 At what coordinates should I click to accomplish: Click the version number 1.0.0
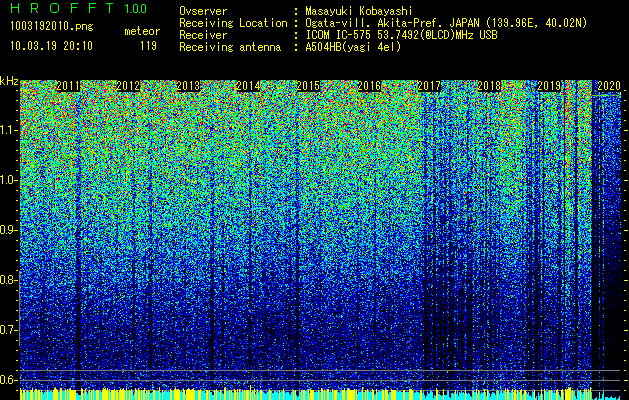pyautogui.click(x=136, y=8)
